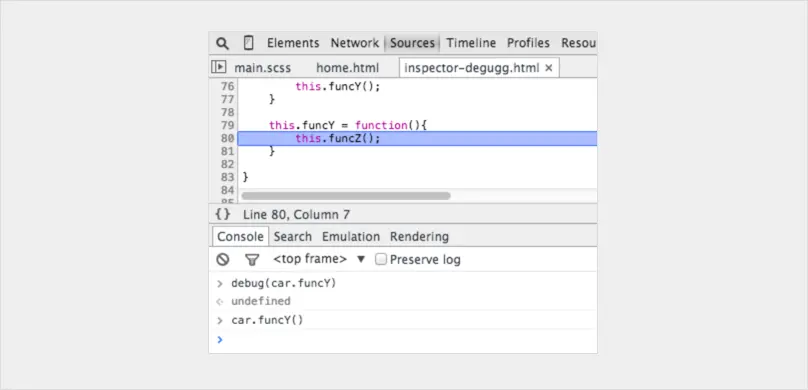
Task: Open the Rendering drawer tab
Action: 419,236
